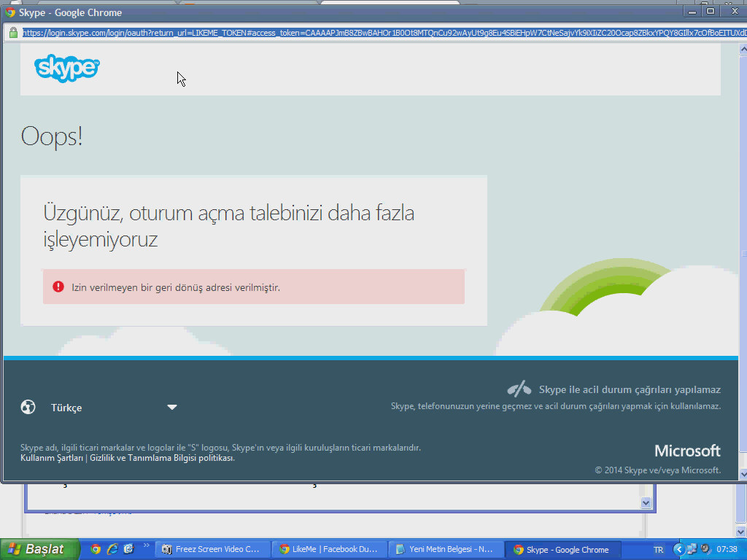Click 'Skype ile acil durum çağrıları yapılamaz' text
747x560 pixels.
pyautogui.click(x=630, y=390)
